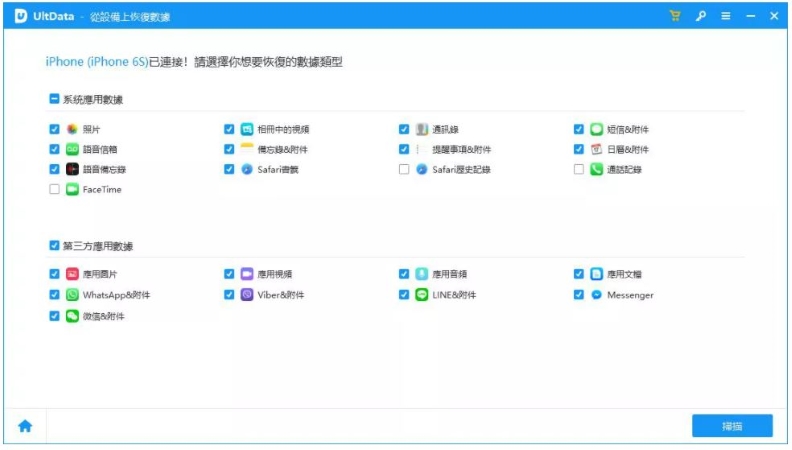Uncheck the 備忘錄&附件 checkbox
The height and width of the screenshot is (450, 792).
point(229,149)
